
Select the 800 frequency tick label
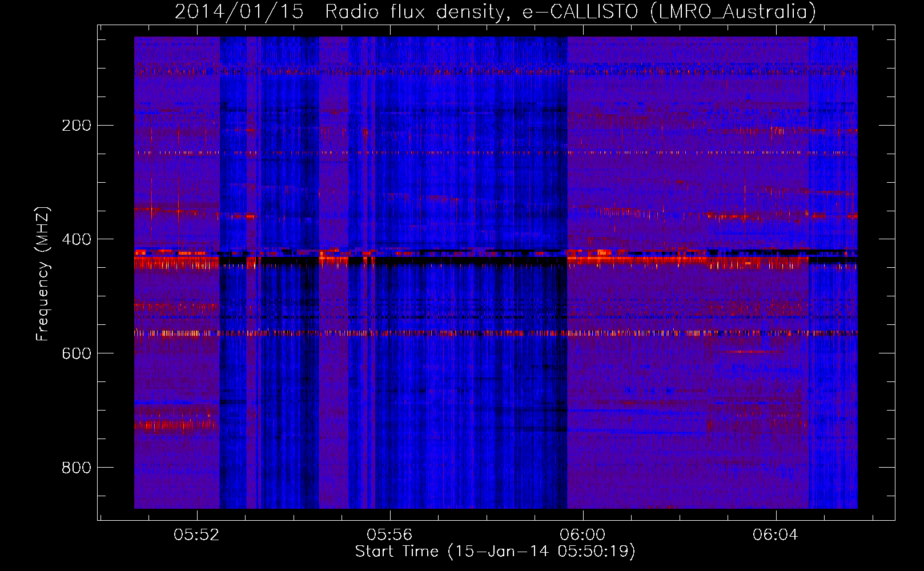point(77,468)
